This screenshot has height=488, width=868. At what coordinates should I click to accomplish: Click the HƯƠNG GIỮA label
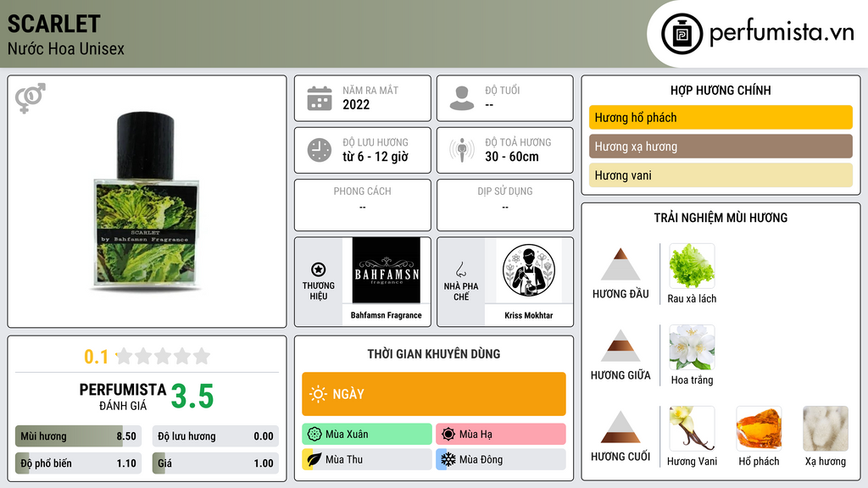620,375
